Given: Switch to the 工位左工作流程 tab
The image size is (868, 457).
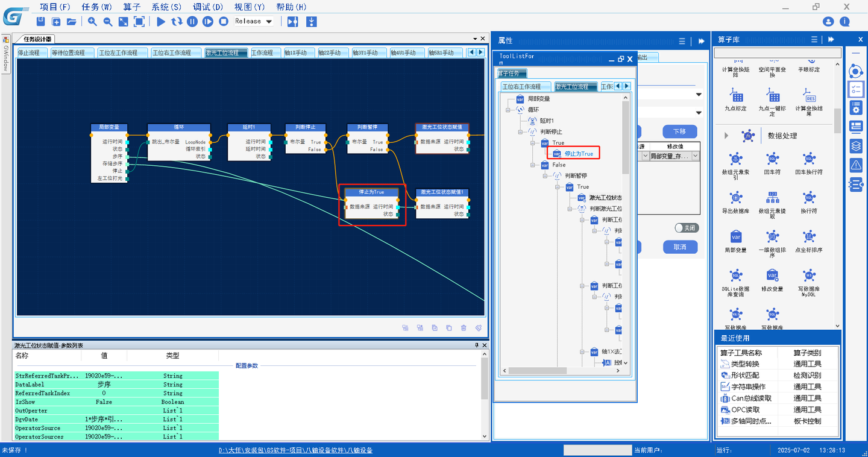Looking at the screenshot, I should tap(121, 52).
